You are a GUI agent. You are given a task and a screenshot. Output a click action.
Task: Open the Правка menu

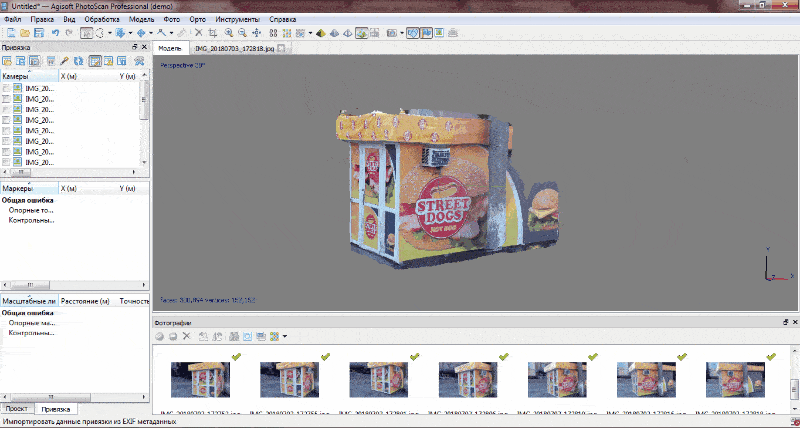[x=42, y=19]
